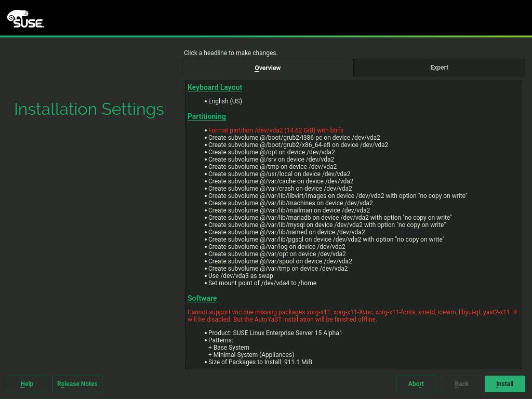
Task: Select the English (US) keyboard entry
Action: [x=225, y=101]
